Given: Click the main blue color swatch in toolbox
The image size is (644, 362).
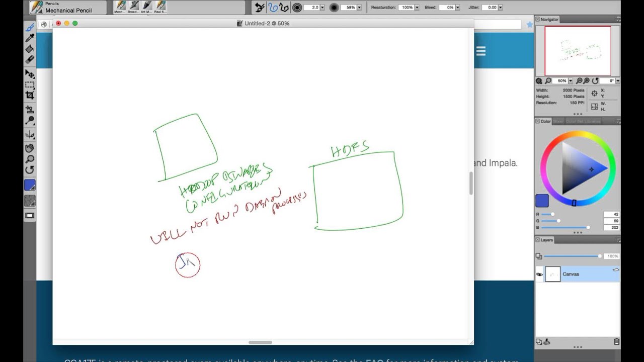Looking at the screenshot, I should (x=30, y=185).
